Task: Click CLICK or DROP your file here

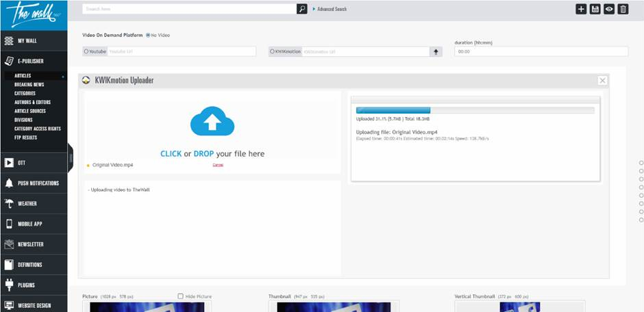Action: [x=212, y=154]
